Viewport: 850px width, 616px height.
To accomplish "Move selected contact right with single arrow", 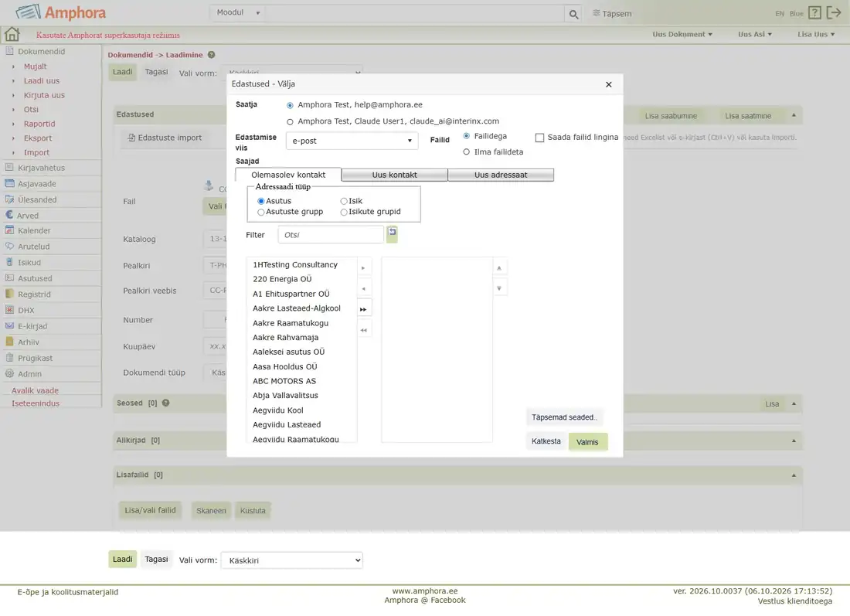I will tap(363, 268).
